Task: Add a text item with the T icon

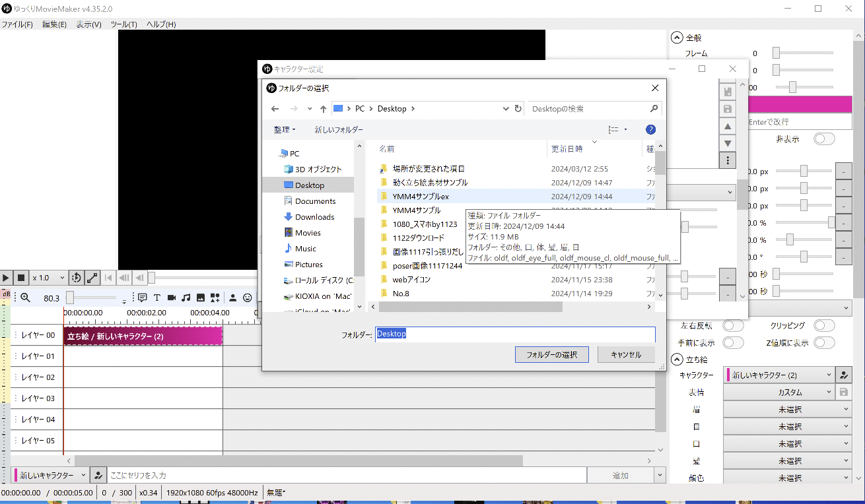Action: tap(157, 298)
